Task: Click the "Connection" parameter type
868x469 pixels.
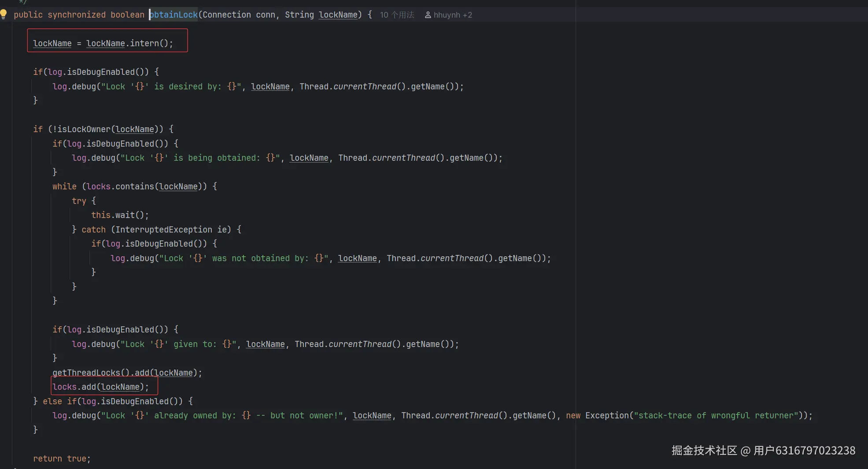Action: tap(227, 15)
